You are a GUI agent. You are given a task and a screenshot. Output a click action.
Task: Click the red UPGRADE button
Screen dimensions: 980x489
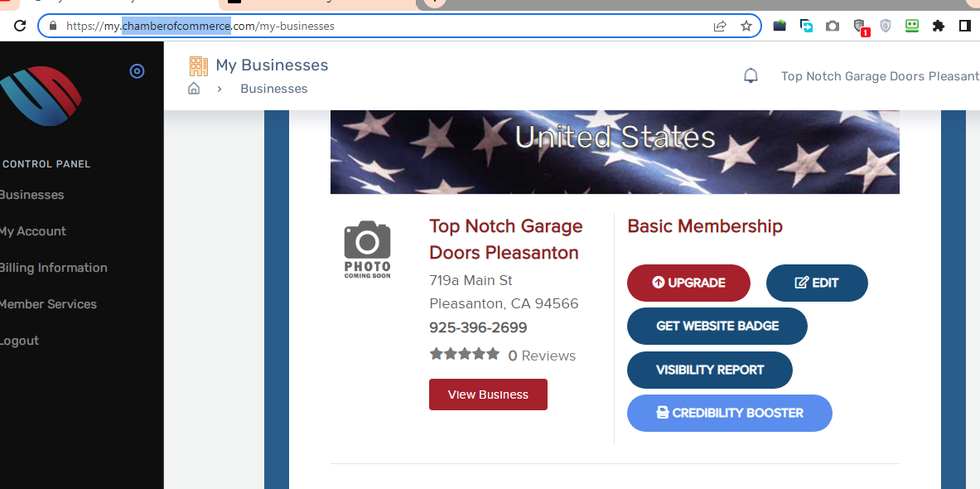(688, 283)
